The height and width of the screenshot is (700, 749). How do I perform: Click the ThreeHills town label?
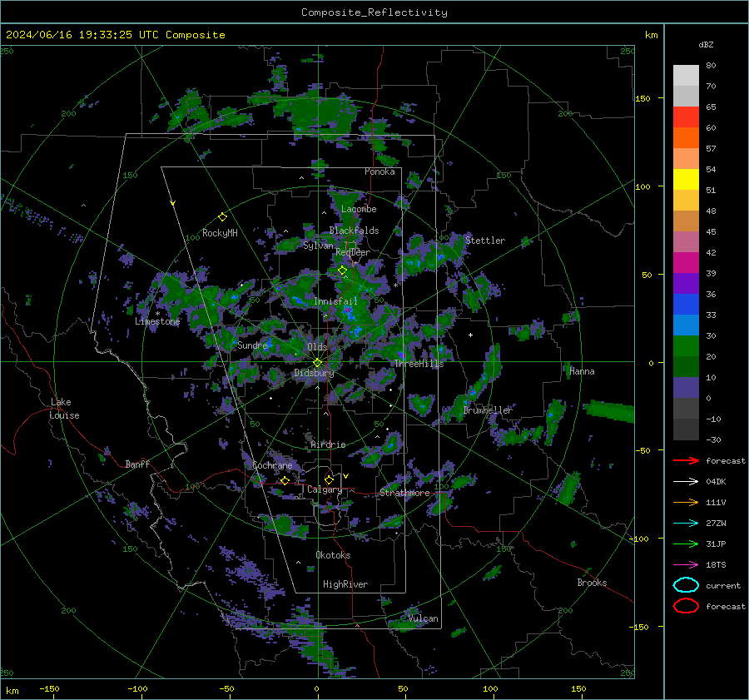[419, 364]
